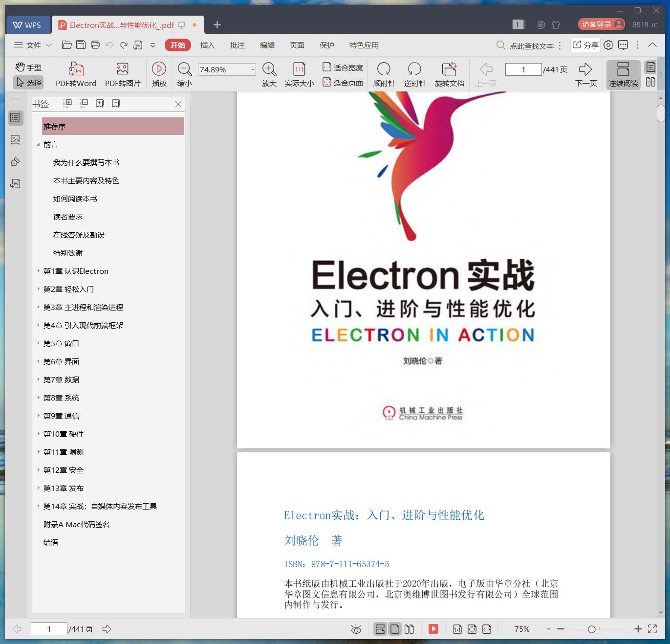This screenshot has height=644, width=670.
Task: Open the PDF转图片 converter
Action: pos(123,75)
